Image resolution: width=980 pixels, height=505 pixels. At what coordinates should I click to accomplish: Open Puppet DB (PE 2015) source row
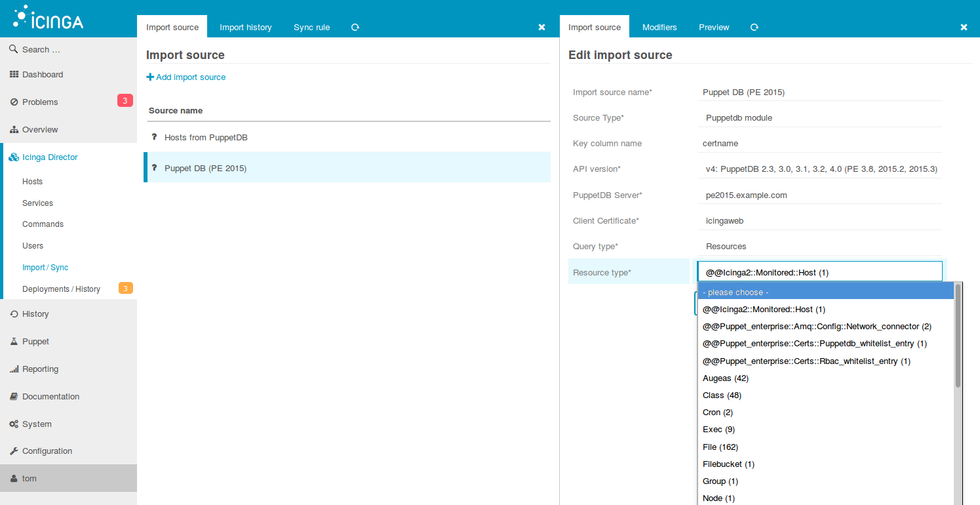(x=347, y=168)
